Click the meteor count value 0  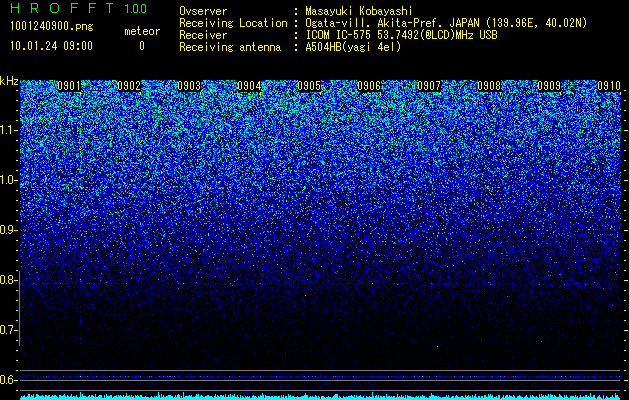(142, 46)
